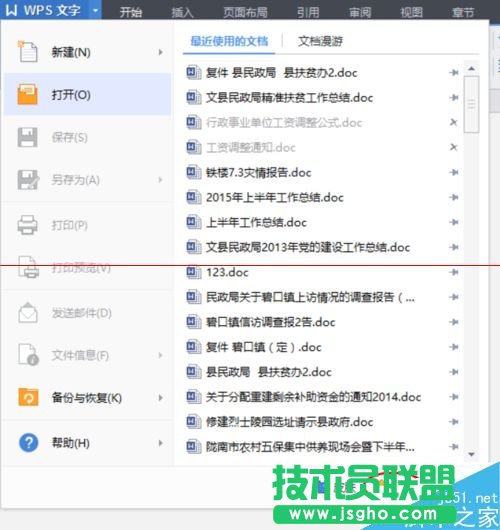
Task: Click doc icon beside 工资调整通知.doc
Action: pos(194,147)
